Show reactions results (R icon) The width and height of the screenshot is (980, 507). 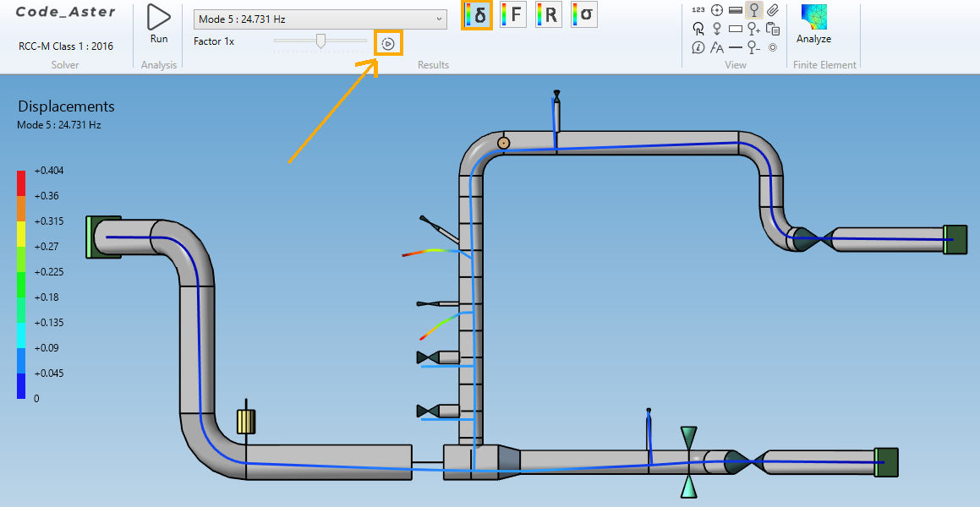click(x=548, y=15)
